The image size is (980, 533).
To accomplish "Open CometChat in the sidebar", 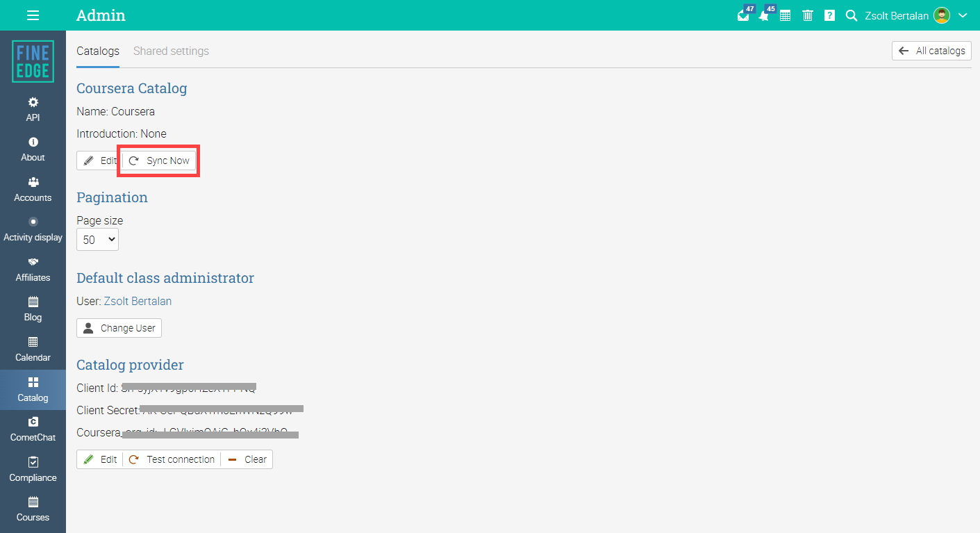I will [33, 429].
